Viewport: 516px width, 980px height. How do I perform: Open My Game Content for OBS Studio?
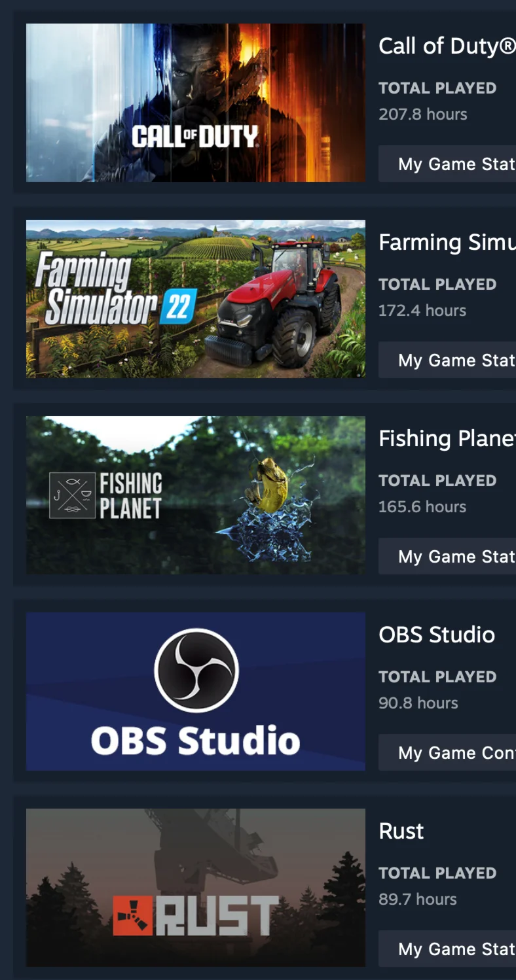click(447, 752)
